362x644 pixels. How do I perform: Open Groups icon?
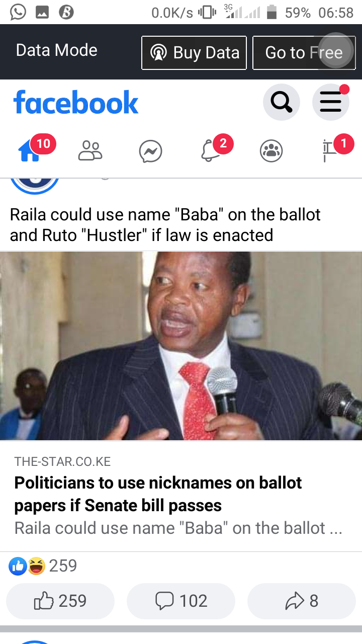click(x=271, y=151)
